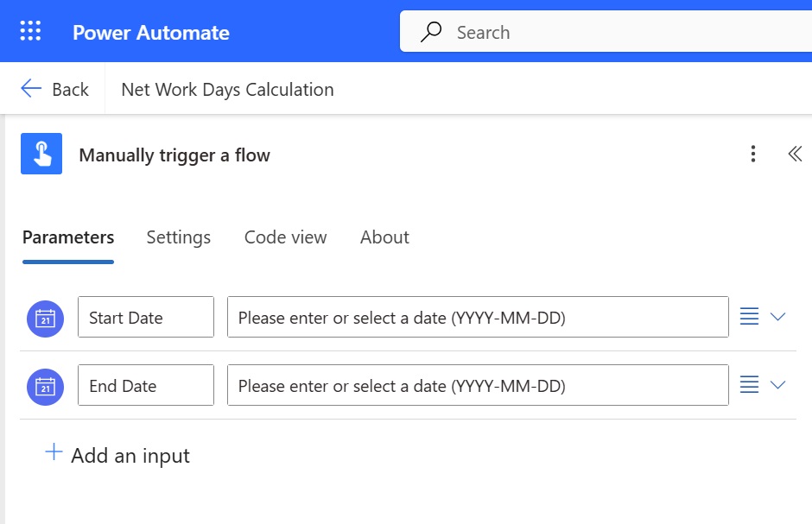This screenshot has width=812, height=524.
Task: Click the End Date description field
Action: point(478,385)
